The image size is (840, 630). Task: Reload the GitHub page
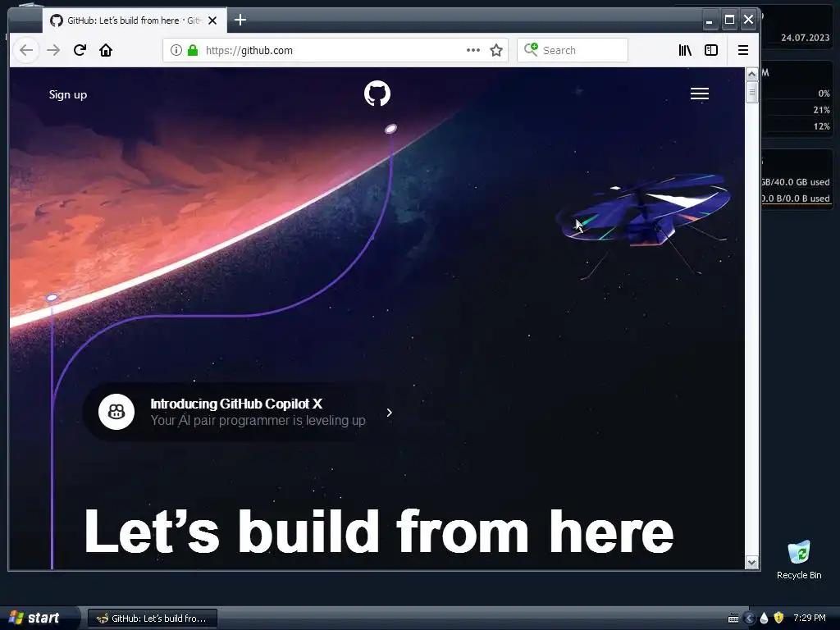coord(80,50)
